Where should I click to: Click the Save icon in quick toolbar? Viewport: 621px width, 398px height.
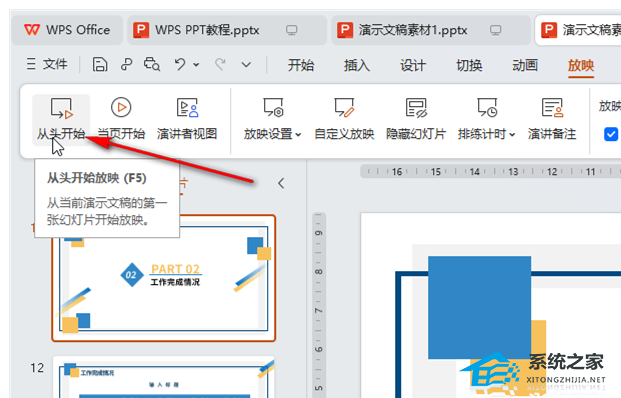point(100,64)
